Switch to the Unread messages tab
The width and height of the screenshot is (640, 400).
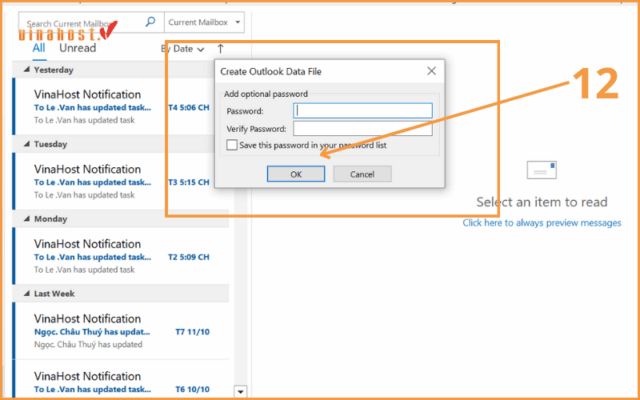coord(77,47)
